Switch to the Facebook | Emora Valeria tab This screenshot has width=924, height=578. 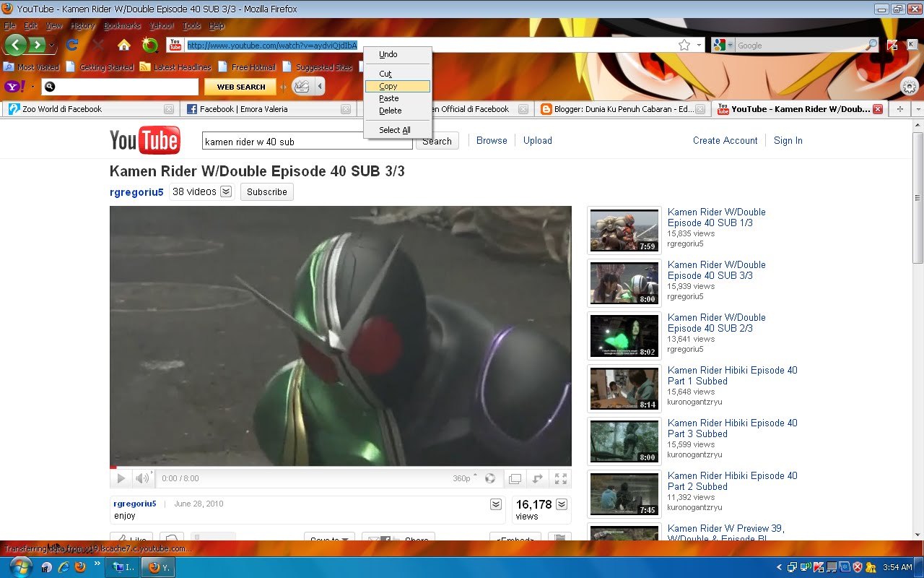269,109
